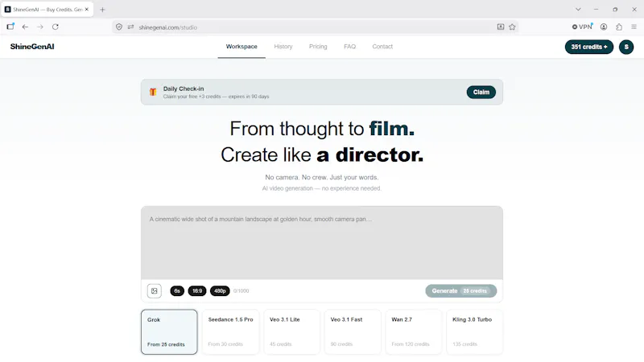Select the Veo 3.1 Fast model card
The image size is (644, 362).
point(353,331)
